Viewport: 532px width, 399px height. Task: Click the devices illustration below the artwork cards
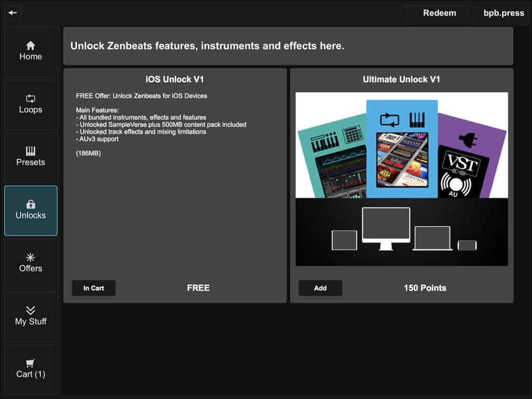[402, 231]
